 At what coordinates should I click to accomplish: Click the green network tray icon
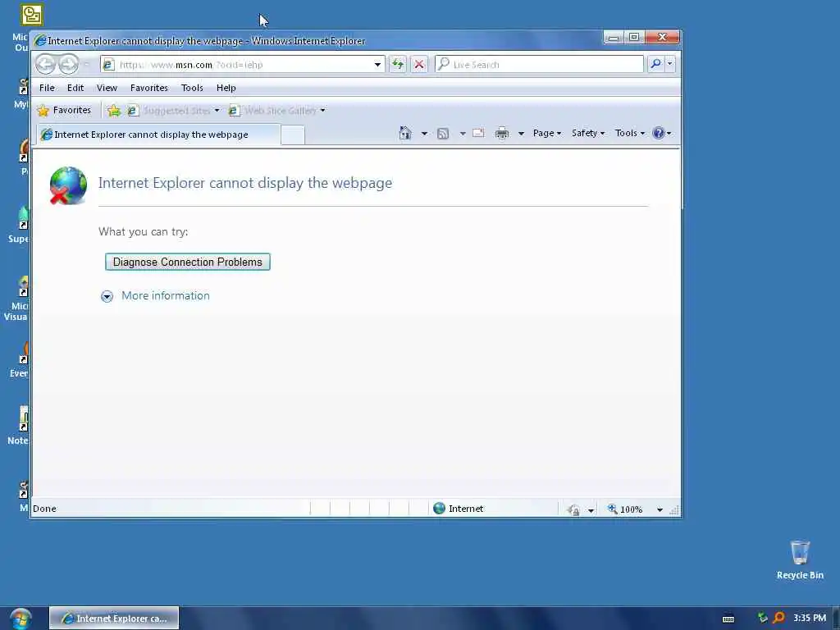point(762,618)
